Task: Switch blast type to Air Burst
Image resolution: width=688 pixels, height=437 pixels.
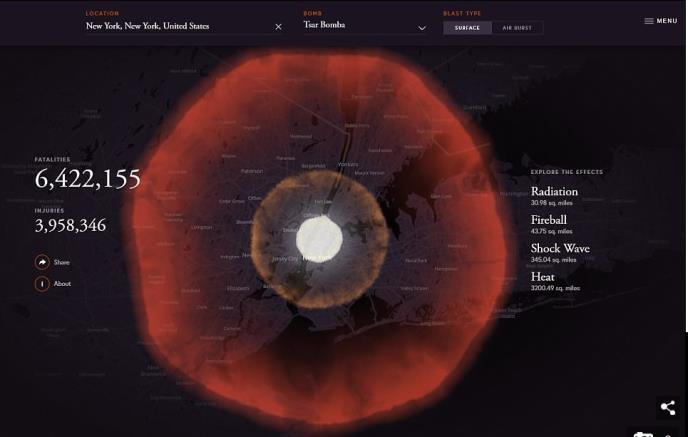Action: [x=517, y=28]
